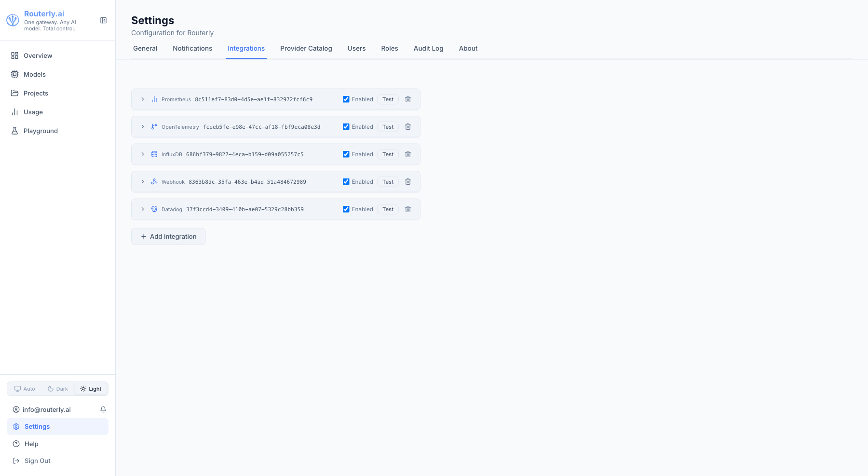868x476 pixels.
Task: Delete the OpenTelemetry integration via trash icon
Action: coord(408,127)
